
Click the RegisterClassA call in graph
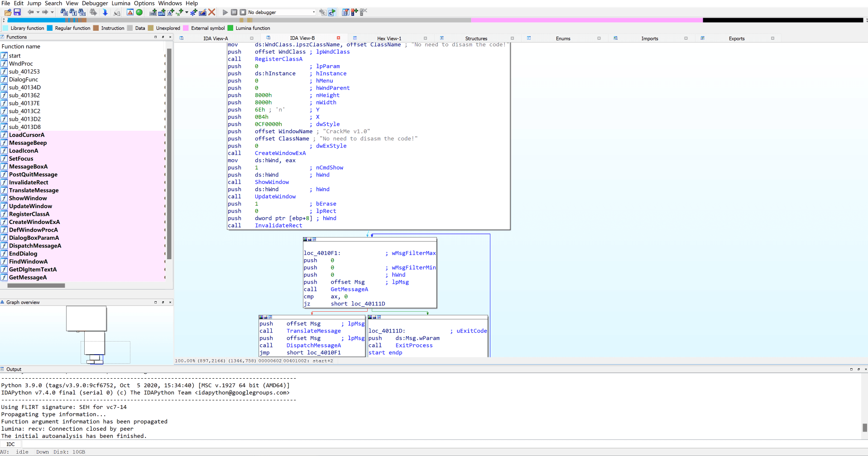tap(278, 59)
